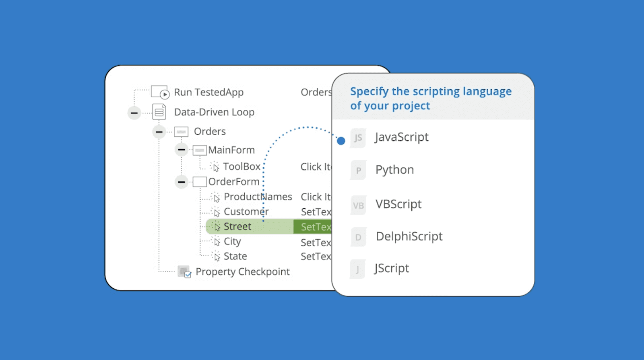Select the MainForm tree item

coord(231,150)
